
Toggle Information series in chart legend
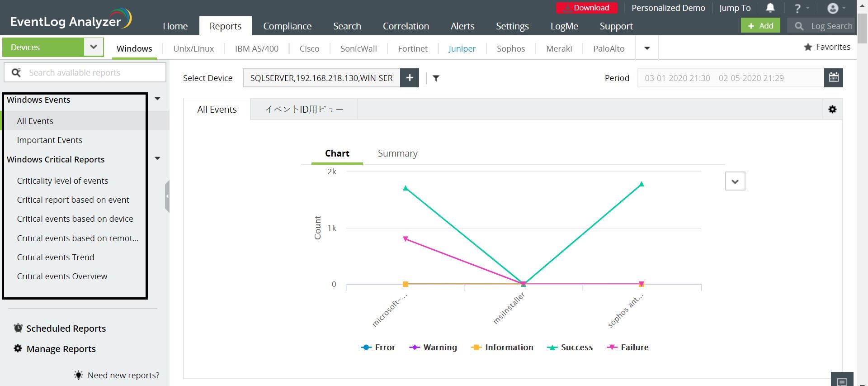point(502,348)
